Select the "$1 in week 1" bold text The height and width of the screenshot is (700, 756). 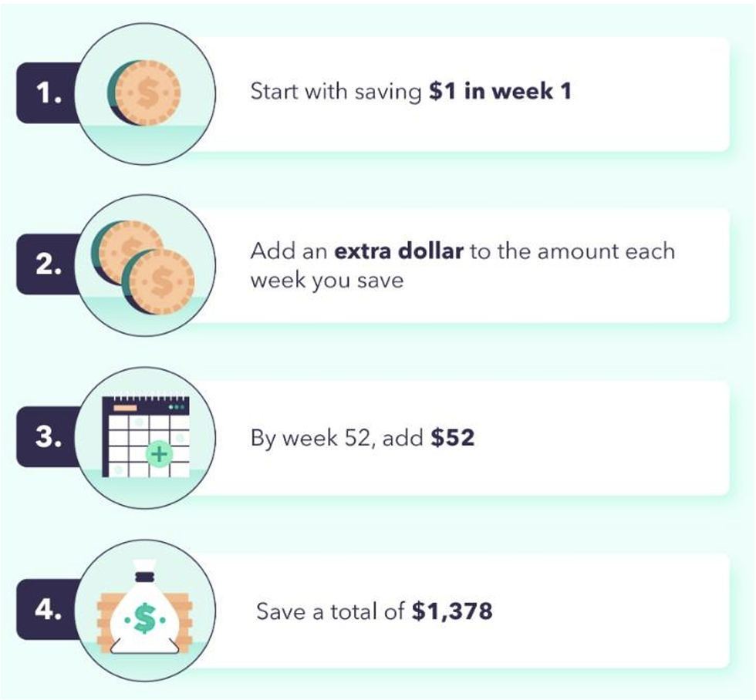pyautogui.click(x=500, y=91)
